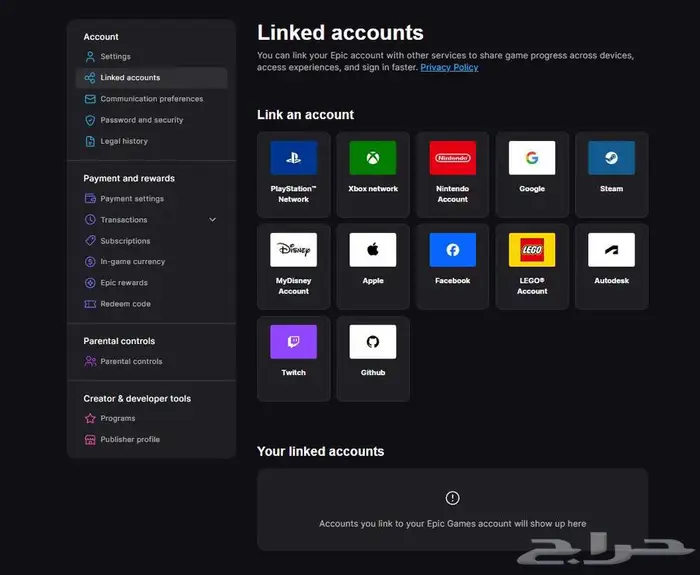Click the blue Steam logo
The image size is (700, 575).
611,158
